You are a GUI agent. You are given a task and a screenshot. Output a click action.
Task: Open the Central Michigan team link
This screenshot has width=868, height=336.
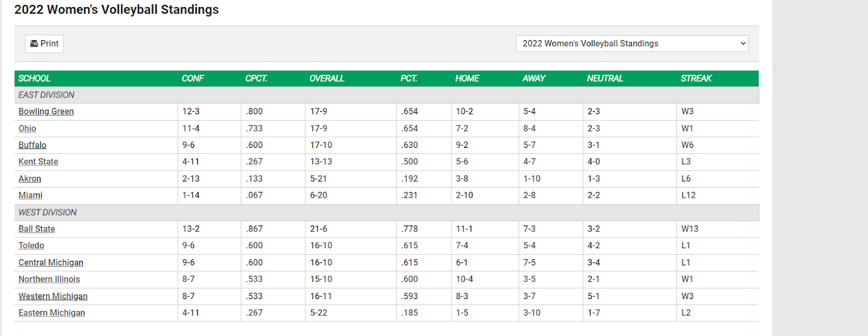[51, 262]
